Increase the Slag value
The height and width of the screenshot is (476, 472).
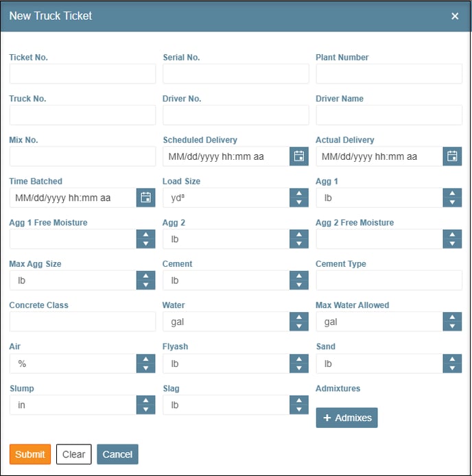coord(299,400)
